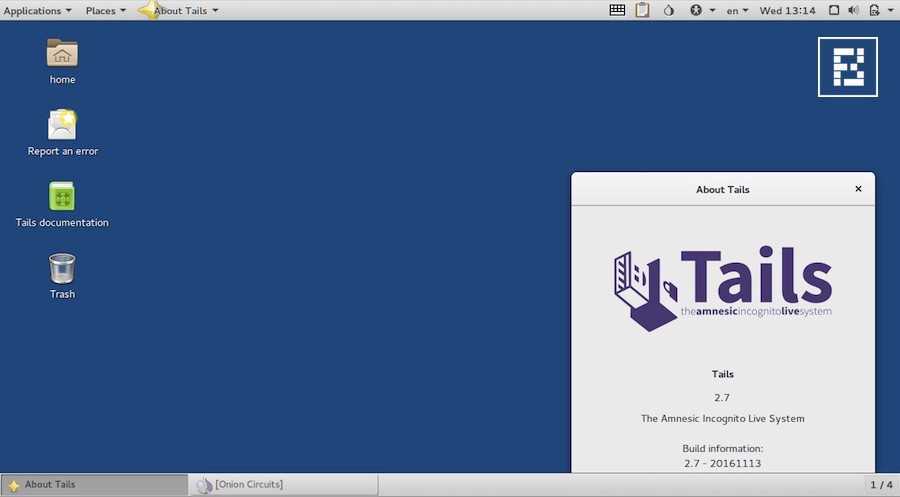
Task: Switch to the Onion Circuits taskbar window
Action: pos(285,485)
